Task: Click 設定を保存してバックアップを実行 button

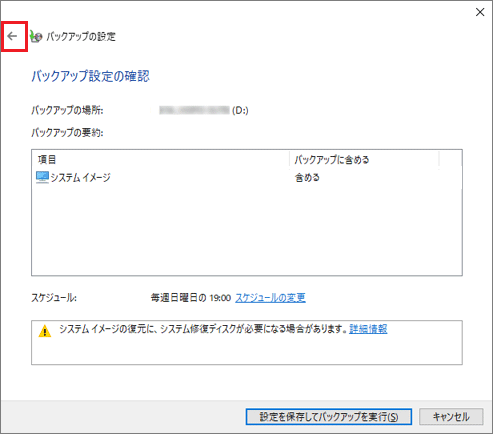Action: point(329,417)
